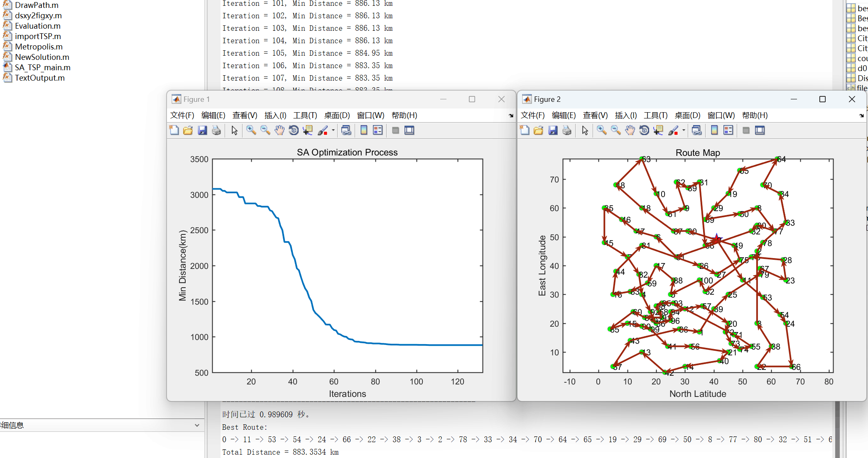868x458 pixels.
Task: Click Save figure icon in Figure 2
Action: tap(553, 131)
